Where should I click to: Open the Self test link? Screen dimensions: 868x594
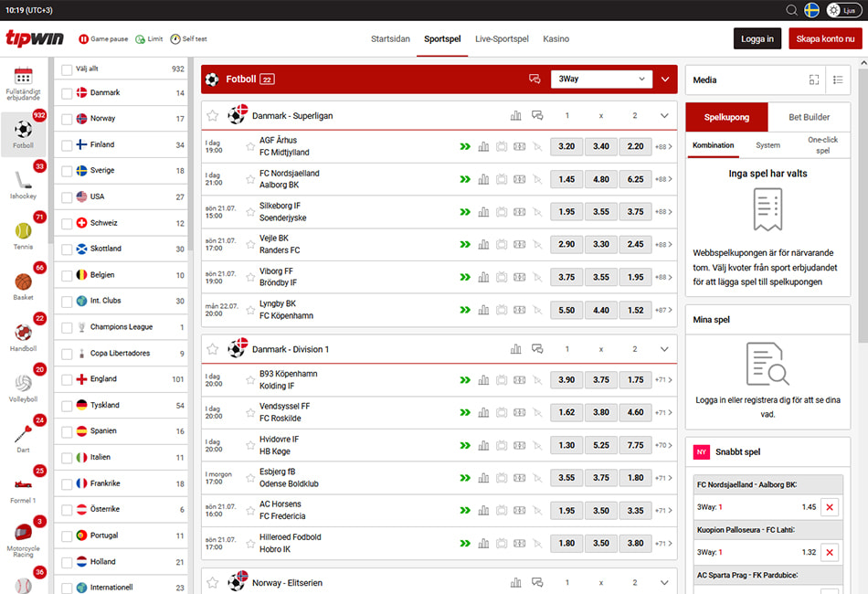(x=189, y=38)
